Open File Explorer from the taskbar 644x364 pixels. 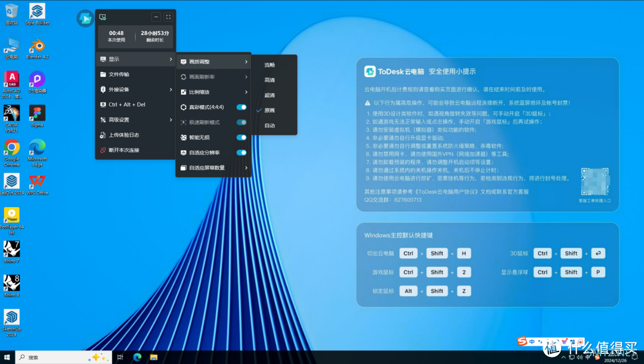[154, 357]
